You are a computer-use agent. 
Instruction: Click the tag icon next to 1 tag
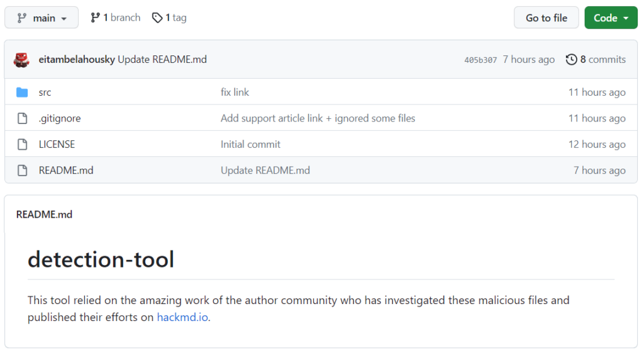click(x=157, y=18)
